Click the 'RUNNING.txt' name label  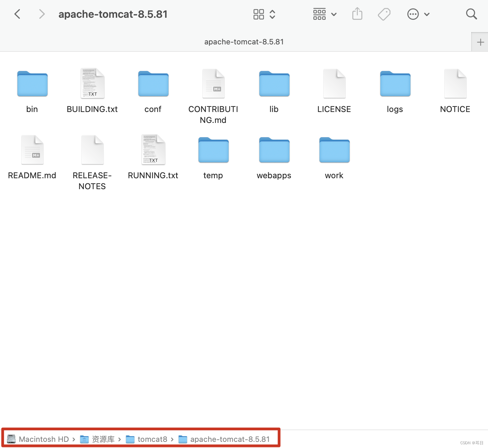tap(153, 176)
